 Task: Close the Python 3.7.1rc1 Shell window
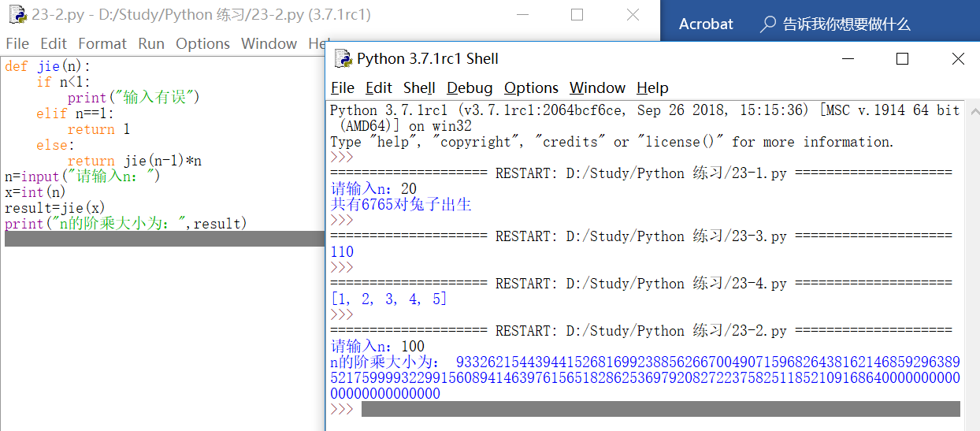pyautogui.click(x=958, y=59)
